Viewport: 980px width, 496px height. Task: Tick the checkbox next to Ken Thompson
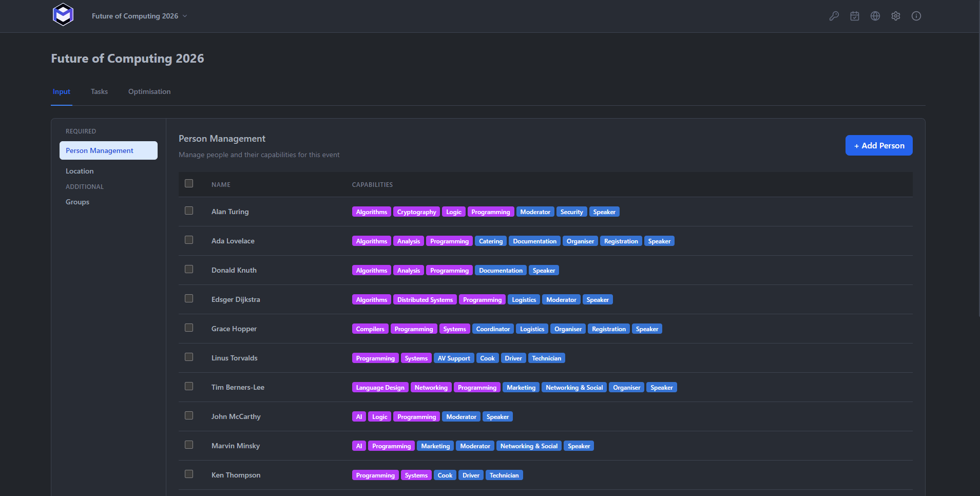click(x=189, y=474)
